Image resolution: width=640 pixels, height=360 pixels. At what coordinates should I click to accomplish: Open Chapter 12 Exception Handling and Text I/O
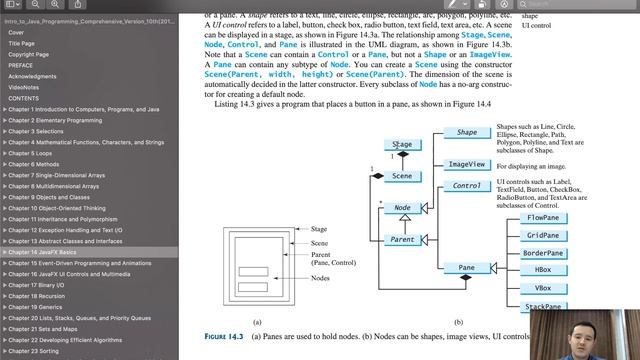pos(65,230)
